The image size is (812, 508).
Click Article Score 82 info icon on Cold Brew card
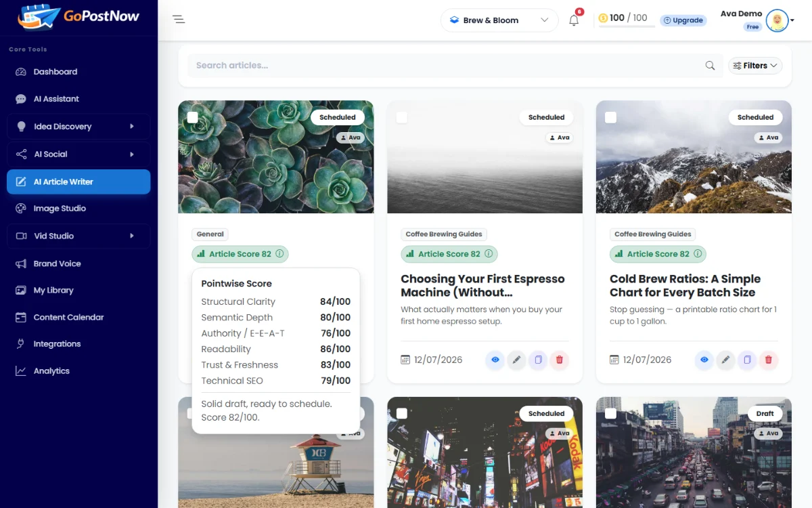point(698,254)
